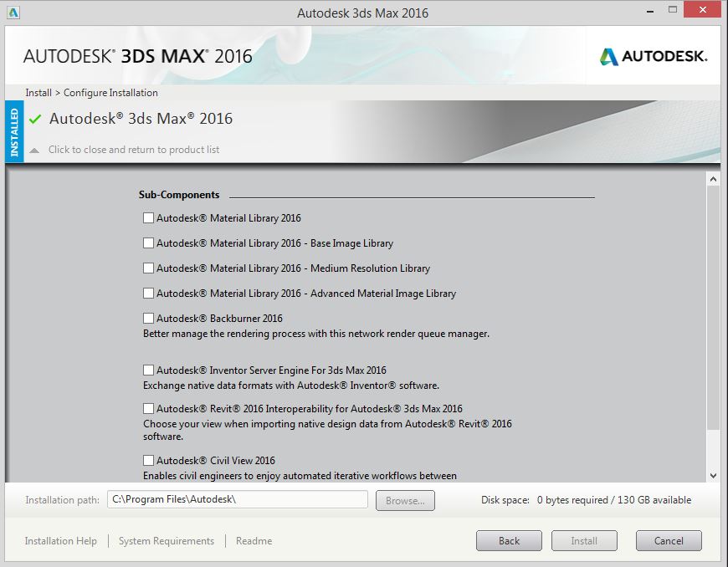Click 'Exchange native data formats' description text
The width and height of the screenshot is (728, 567).
(291, 386)
